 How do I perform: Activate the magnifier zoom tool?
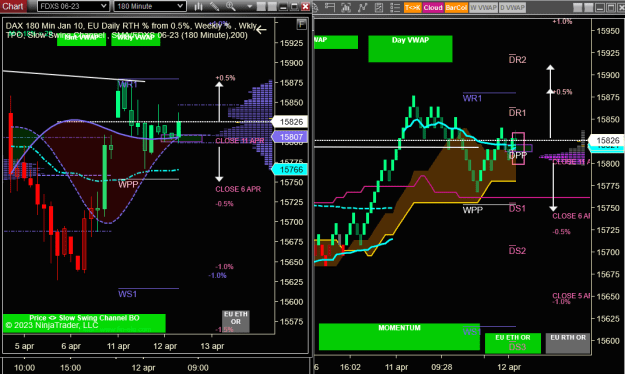(231, 6)
